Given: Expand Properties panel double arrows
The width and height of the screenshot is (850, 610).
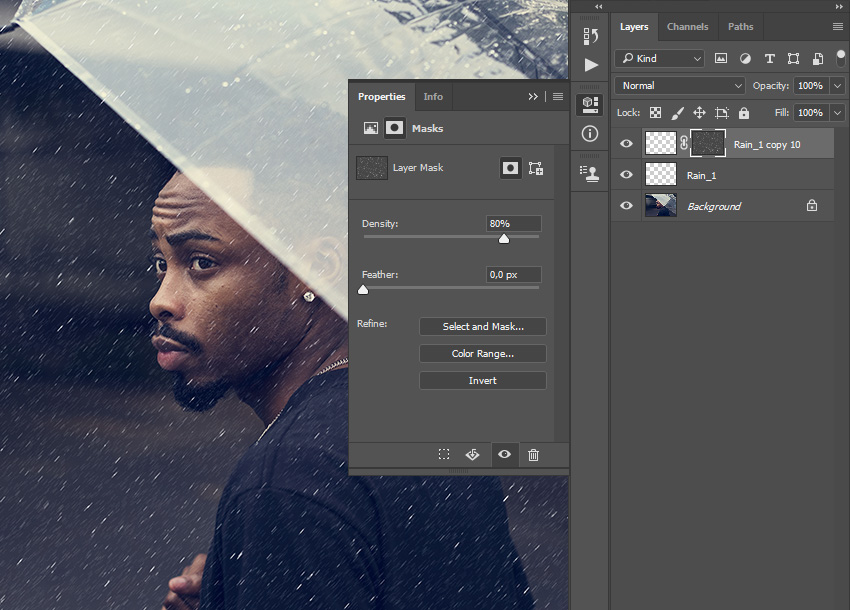Looking at the screenshot, I should pos(533,97).
